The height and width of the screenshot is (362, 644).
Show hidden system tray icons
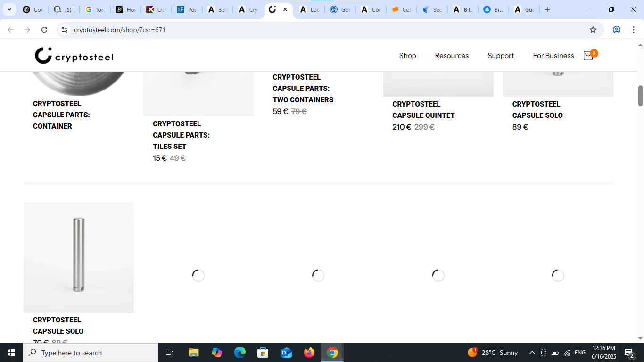coord(532,353)
